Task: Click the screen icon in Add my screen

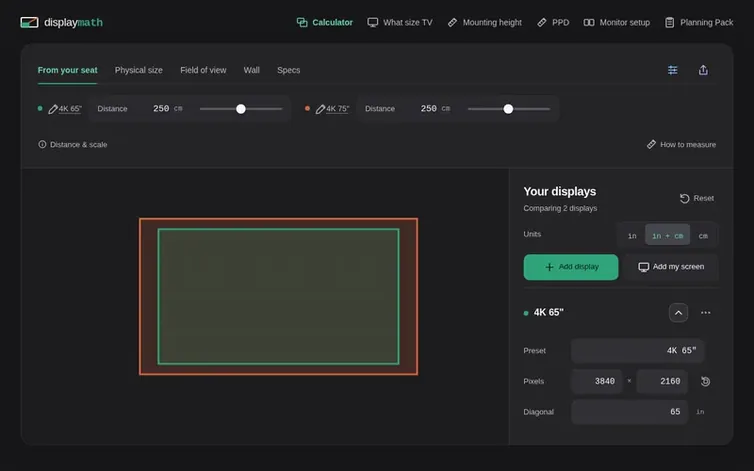Action: coord(643,267)
